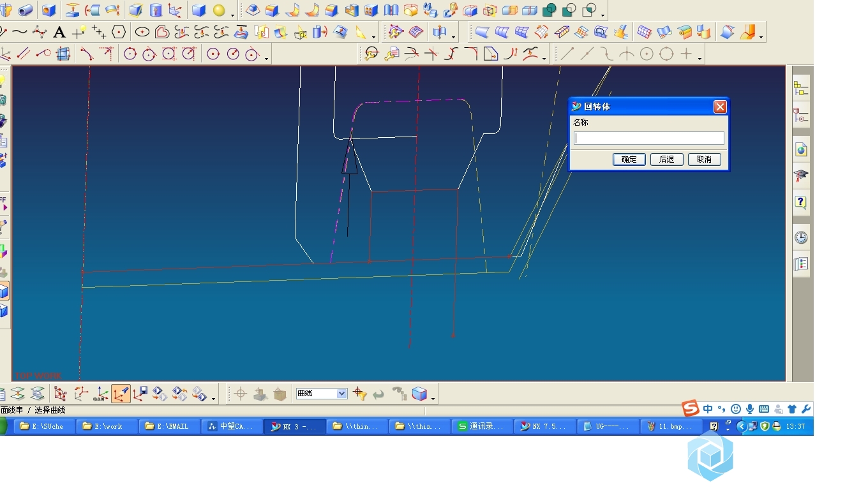Click the Roles icon in resource bar

[801, 264]
